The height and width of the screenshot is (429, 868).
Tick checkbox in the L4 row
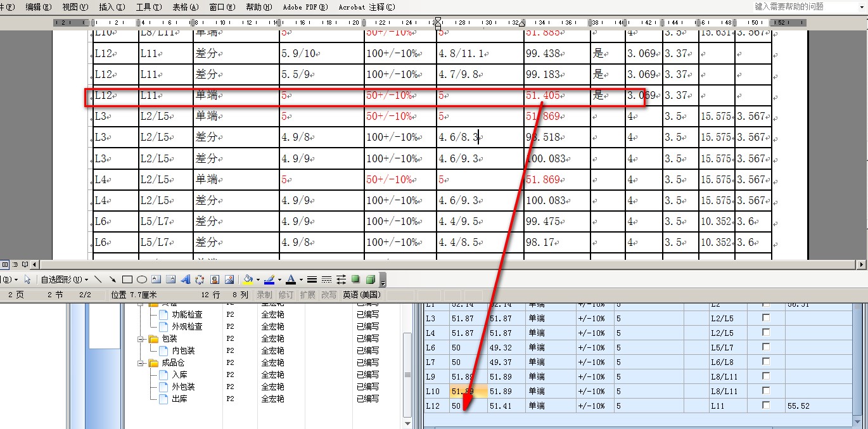766,333
